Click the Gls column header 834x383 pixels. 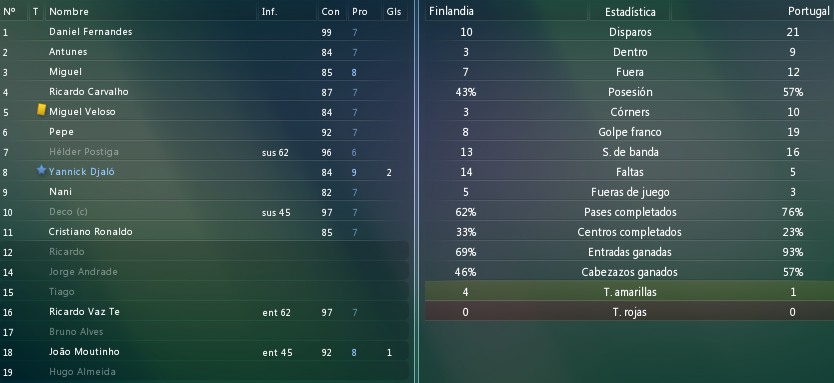pos(395,12)
